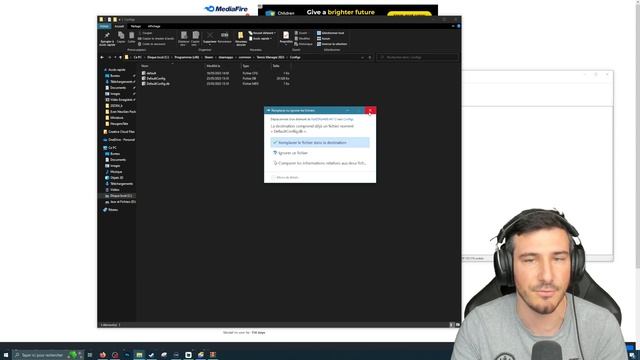
Task: Click Bureau under Accès rapide
Action: (x=115, y=76)
